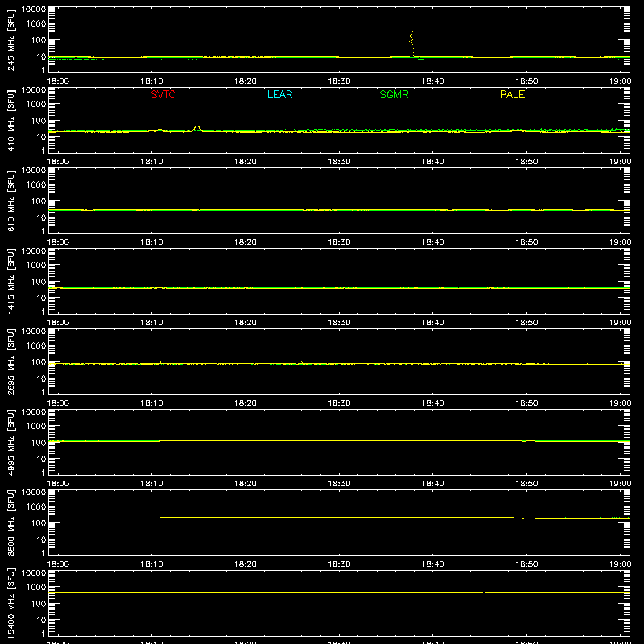Click the 18:10 label under the 4995 MHz plot
This screenshot has height=644, width=644.
(152, 484)
